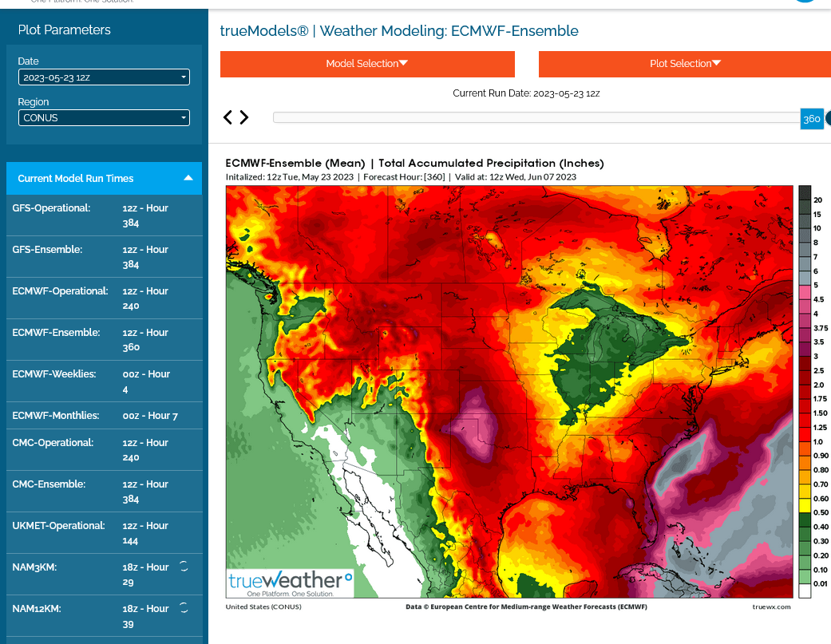
Task: Click the UKMET-Operational run time 12z - Hour 144
Action: click(145, 533)
